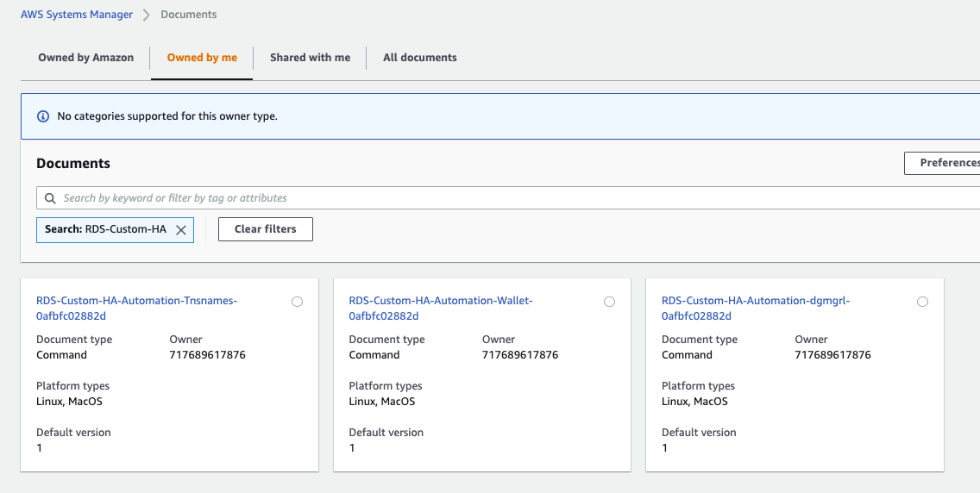Focus the search by keyword filter field
Image resolution: width=980 pixels, height=493 pixels.
(x=508, y=198)
